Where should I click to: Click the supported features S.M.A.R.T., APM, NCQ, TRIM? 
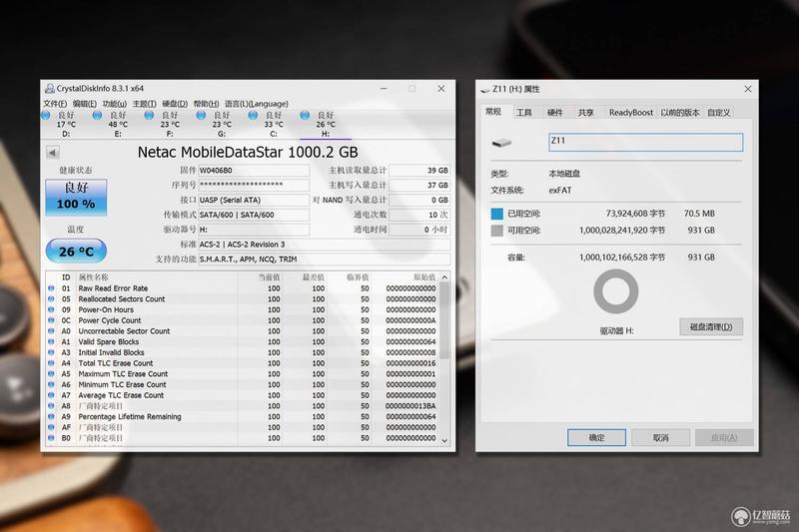pos(324,260)
